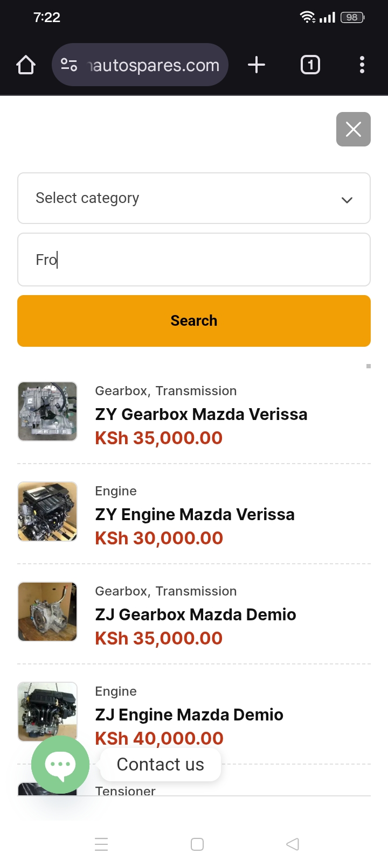Open browser three-dot menu

[x=362, y=65]
